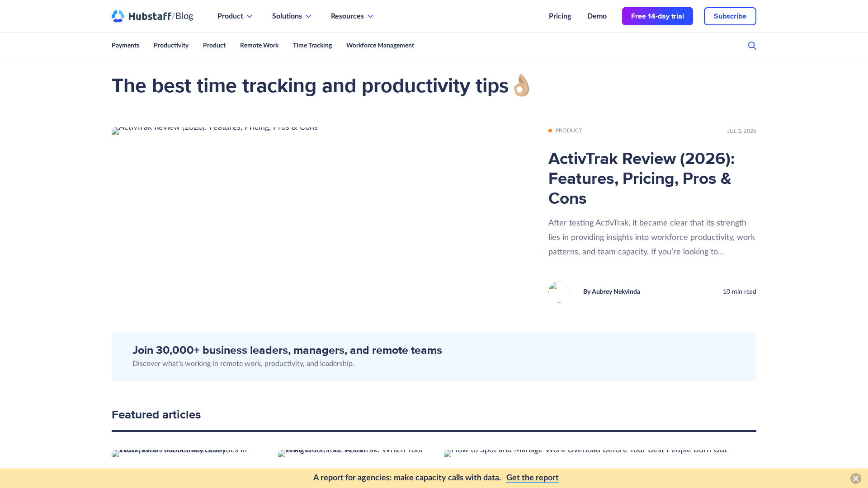Screen dimensions: 868x488
Task: Open the blog search magnifier icon
Action: click(752, 46)
